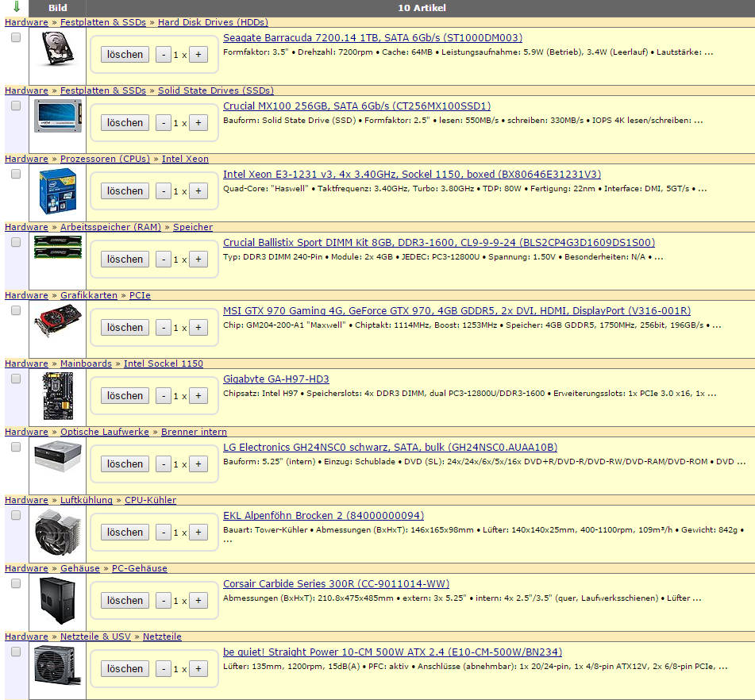Open MSI GTX 970 Gaming 4G link

tap(457, 310)
